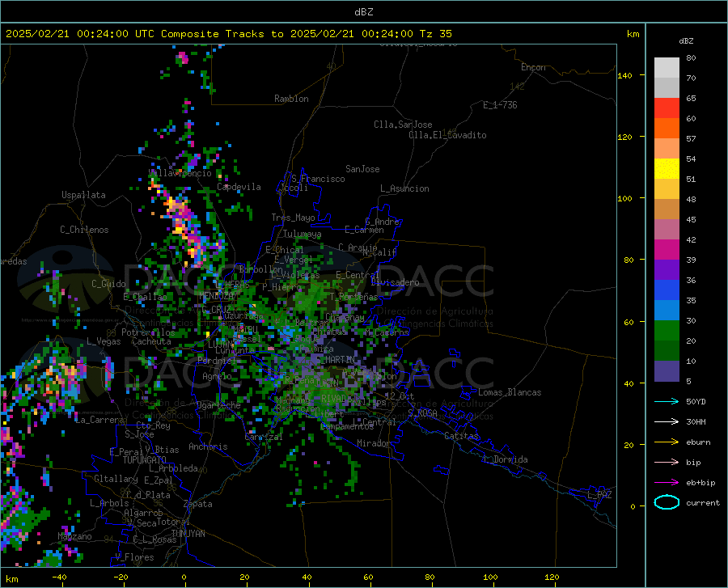Viewport: 728px width, 588px height.
Task: Click the timestamp header '2025/02/21 00:24:00 UTC Composite'
Action: coord(112,34)
